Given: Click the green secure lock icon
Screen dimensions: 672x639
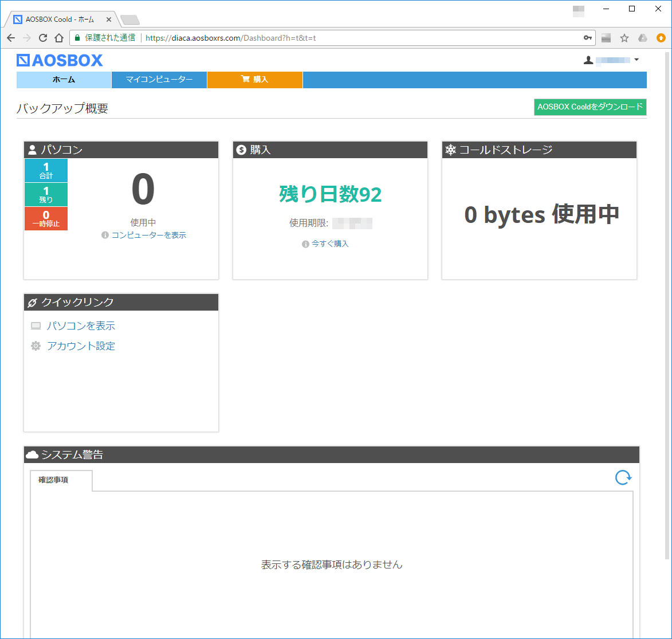Looking at the screenshot, I should (77, 38).
